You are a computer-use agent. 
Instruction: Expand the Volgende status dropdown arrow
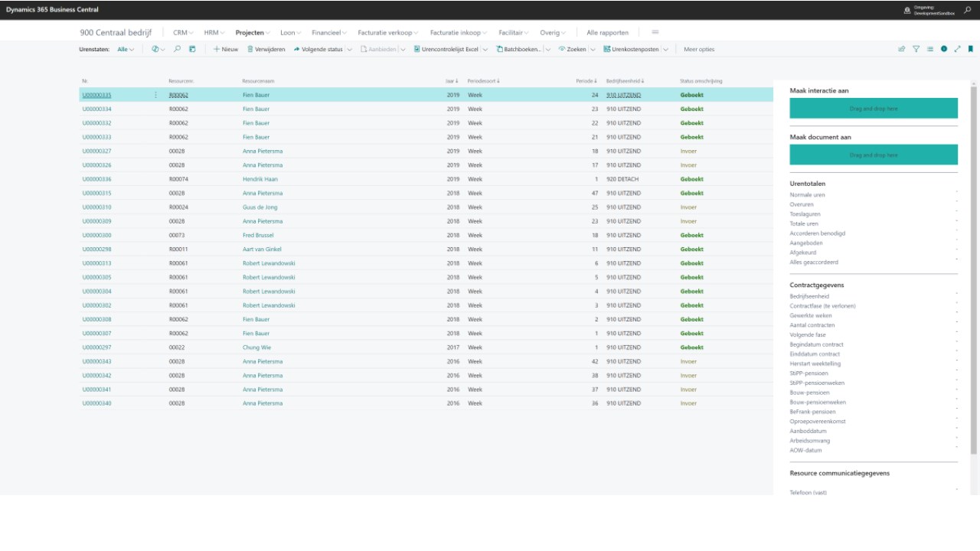click(x=350, y=49)
